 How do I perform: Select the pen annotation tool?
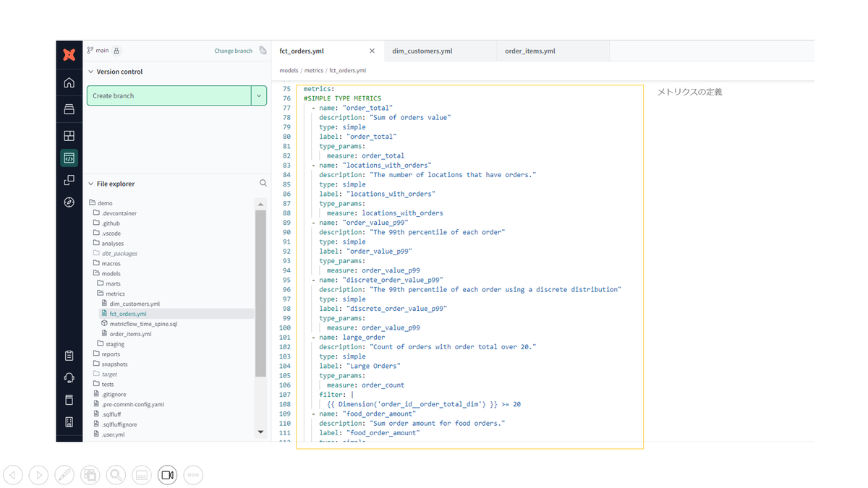click(x=64, y=475)
